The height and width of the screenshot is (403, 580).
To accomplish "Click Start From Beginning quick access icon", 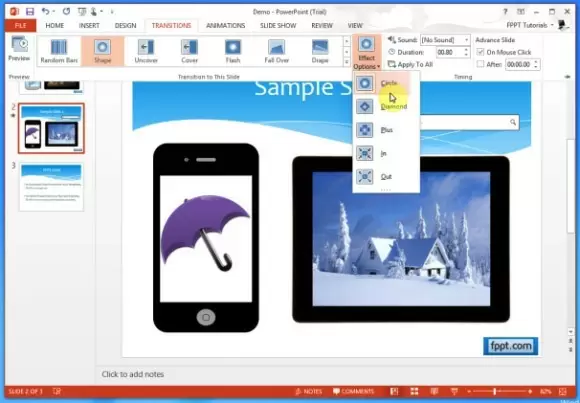I will point(82,12).
